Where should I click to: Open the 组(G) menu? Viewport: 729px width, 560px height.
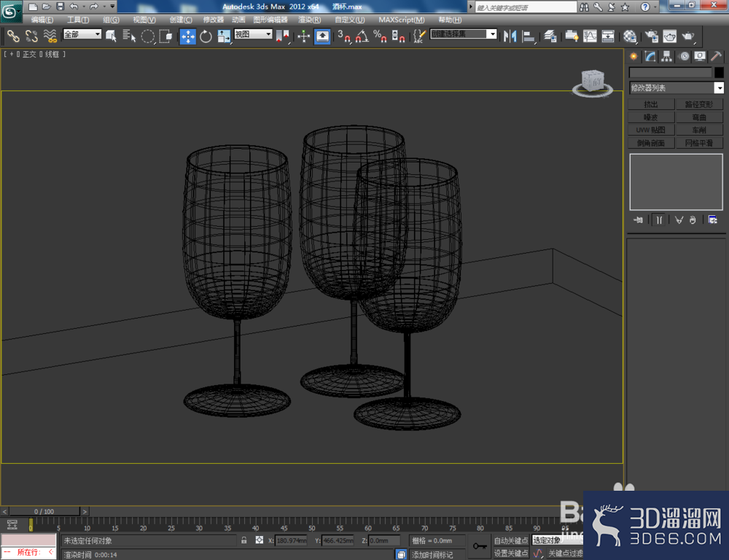coord(111,20)
